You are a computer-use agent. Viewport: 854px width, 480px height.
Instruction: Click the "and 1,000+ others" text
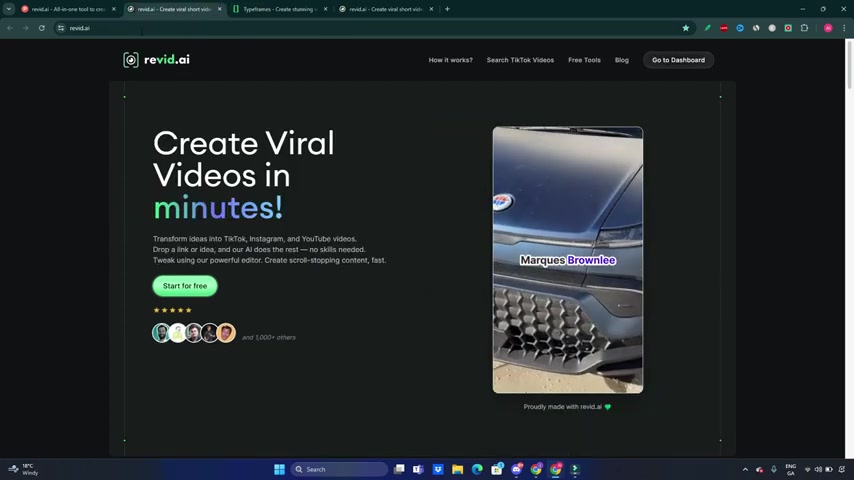tap(269, 337)
